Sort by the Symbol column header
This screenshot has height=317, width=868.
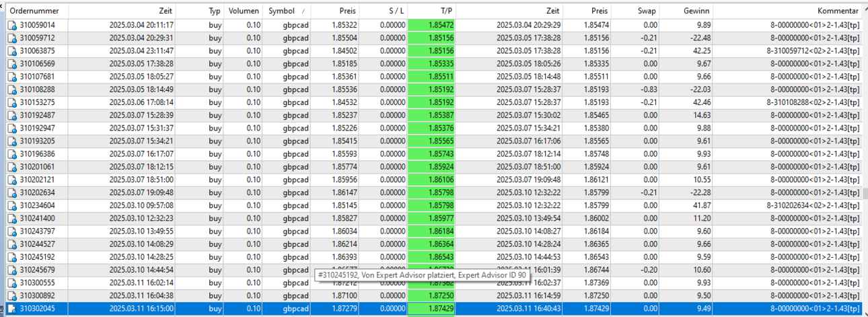pyautogui.click(x=287, y=11)
